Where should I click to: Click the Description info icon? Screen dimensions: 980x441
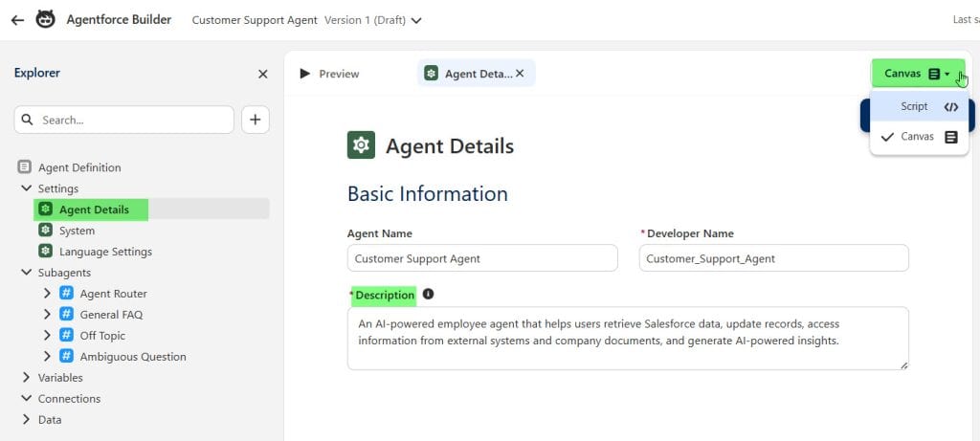pyautogui.click(x=428, y=294)
